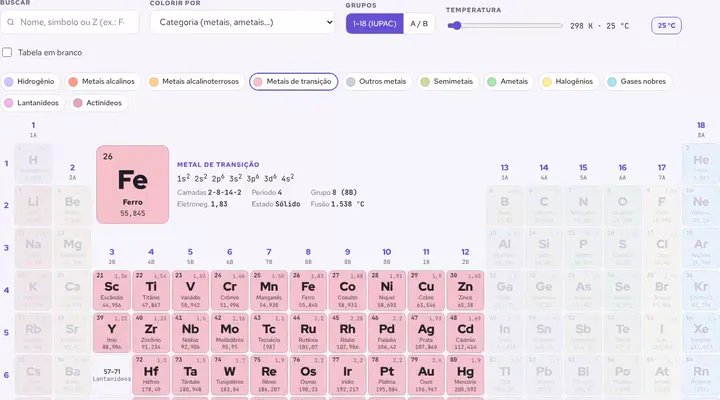
Task: Select the Rh Ródio element cell
Action: (348, 333)
